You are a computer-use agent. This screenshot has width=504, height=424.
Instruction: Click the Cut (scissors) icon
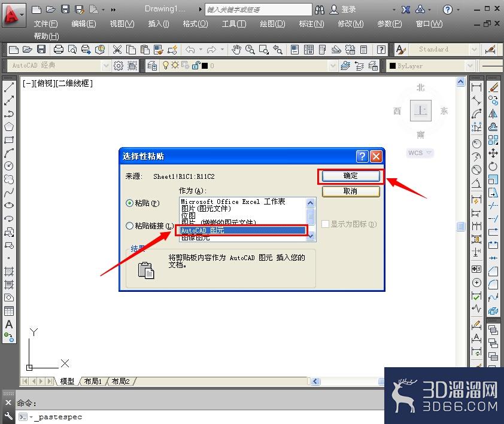[x=117, y=50]
